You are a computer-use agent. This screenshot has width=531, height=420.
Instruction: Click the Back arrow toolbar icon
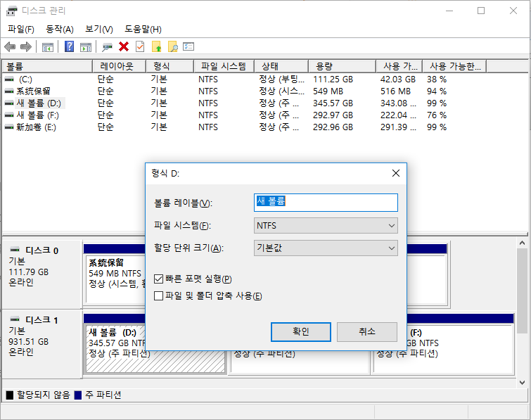(10, 46)
